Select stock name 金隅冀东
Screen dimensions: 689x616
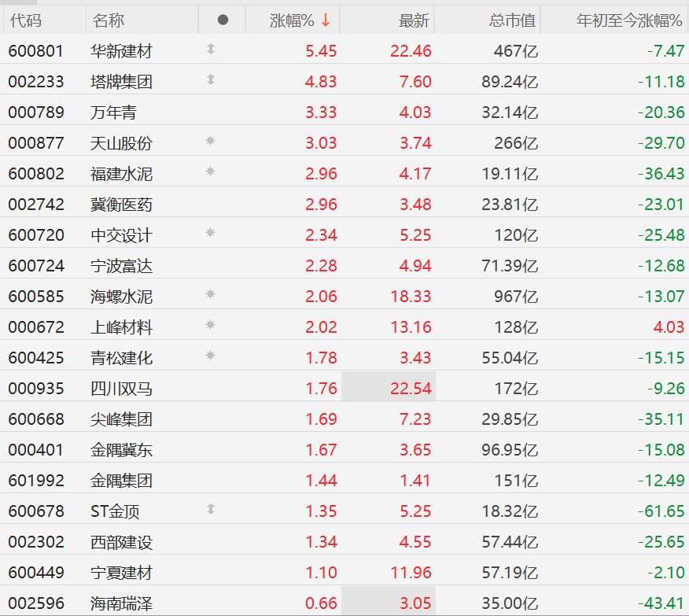coord(121,450)
